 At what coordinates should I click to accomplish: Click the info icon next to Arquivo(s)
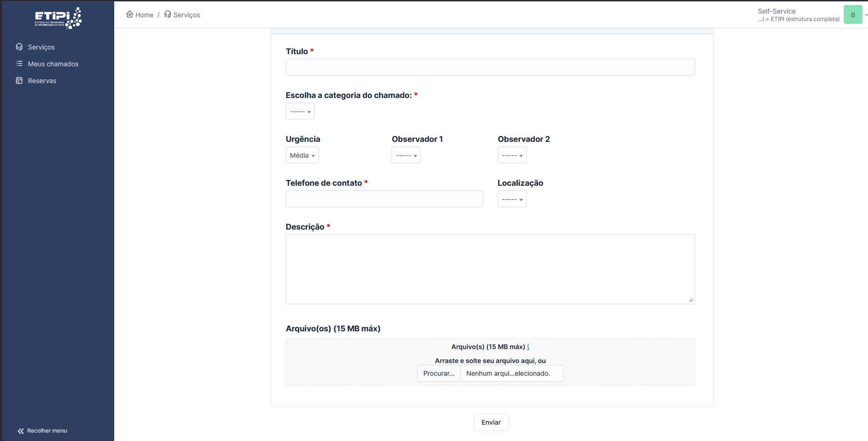pyautogui.click(x=528, y=347)
